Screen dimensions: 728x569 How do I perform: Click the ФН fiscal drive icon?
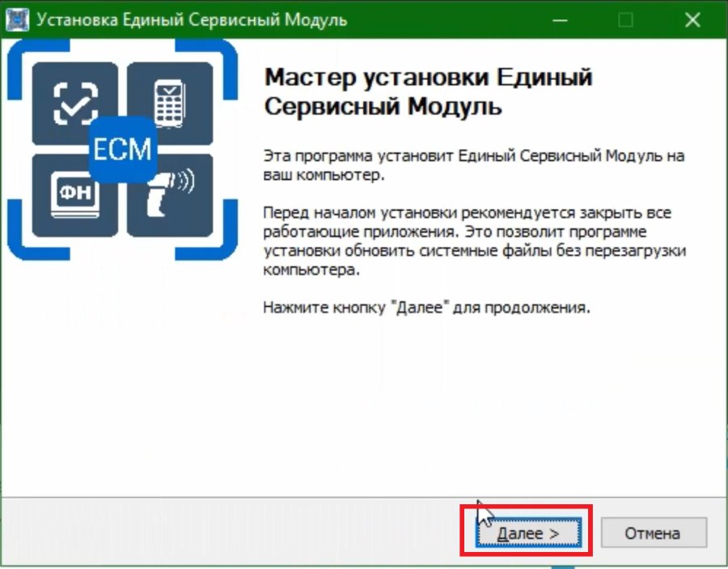coord(75,196)
